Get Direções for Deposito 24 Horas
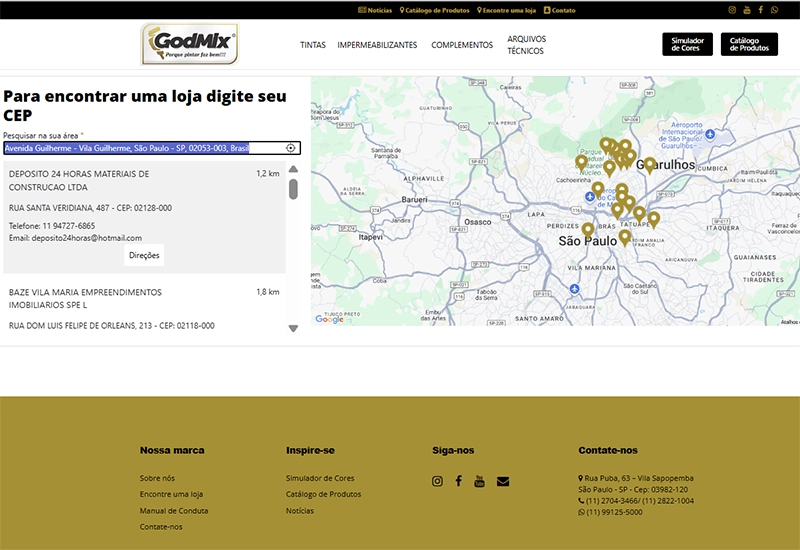The image size is (800, 550). [145, 255]
